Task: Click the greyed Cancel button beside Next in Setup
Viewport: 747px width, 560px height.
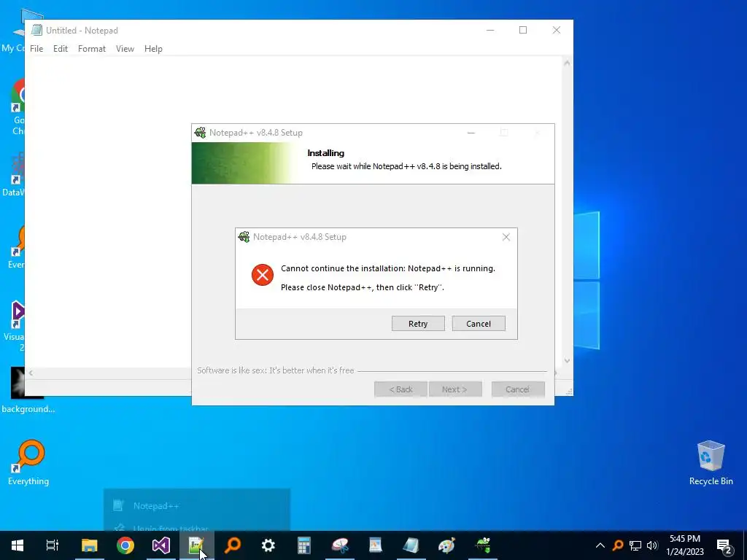Action: pos(518,389)
